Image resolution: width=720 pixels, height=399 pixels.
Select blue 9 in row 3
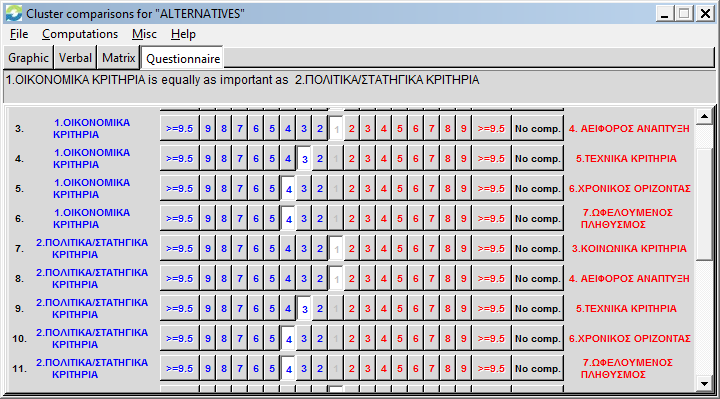(x=208, y=129)
